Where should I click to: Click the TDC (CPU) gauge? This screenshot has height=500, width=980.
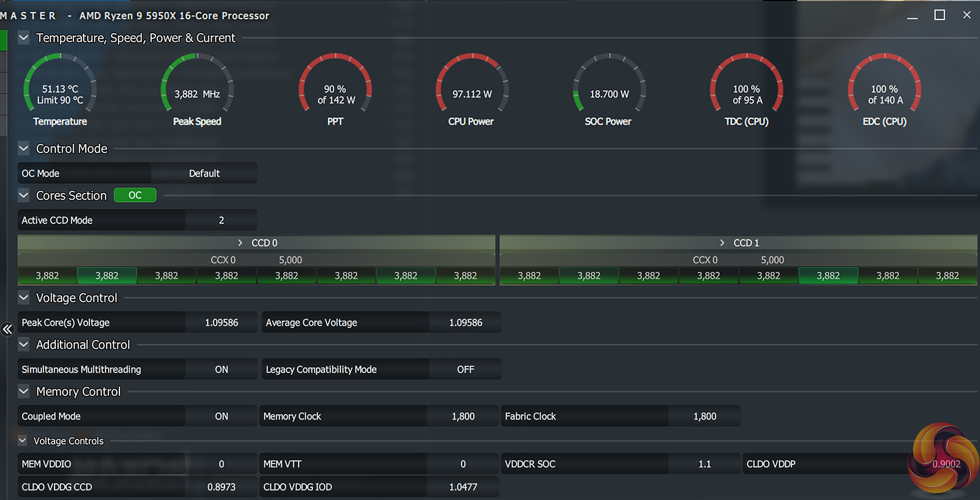(x=746, y=84)
